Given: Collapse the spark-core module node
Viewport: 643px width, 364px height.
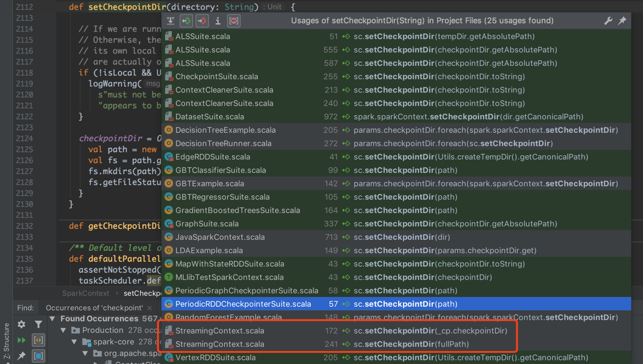Looking at the screenshot, I should tap(74, 341).
